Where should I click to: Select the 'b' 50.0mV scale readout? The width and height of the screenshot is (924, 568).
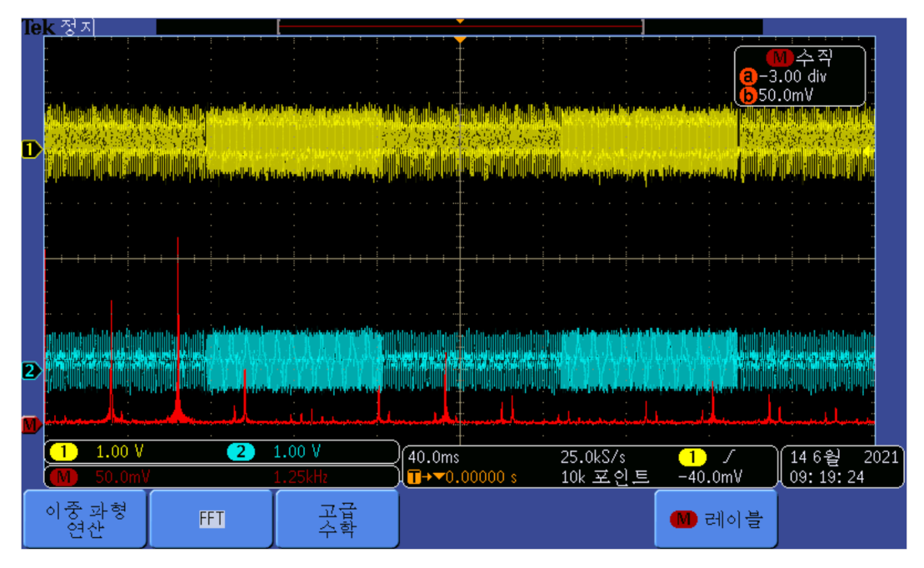(x=784, y=95)
